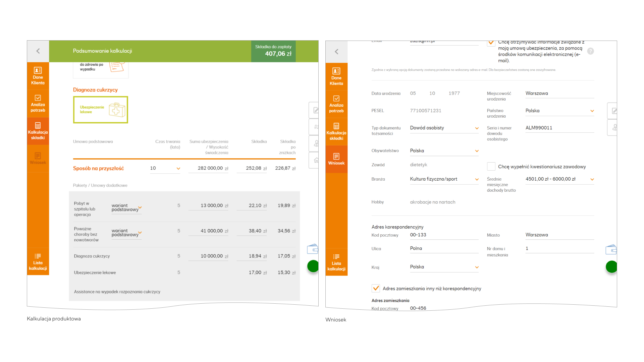This screenshot has height=362, width=644.
Task: Open Analiza potrzeb in Kalkulacja sidebar
Action: pos(38,103)
